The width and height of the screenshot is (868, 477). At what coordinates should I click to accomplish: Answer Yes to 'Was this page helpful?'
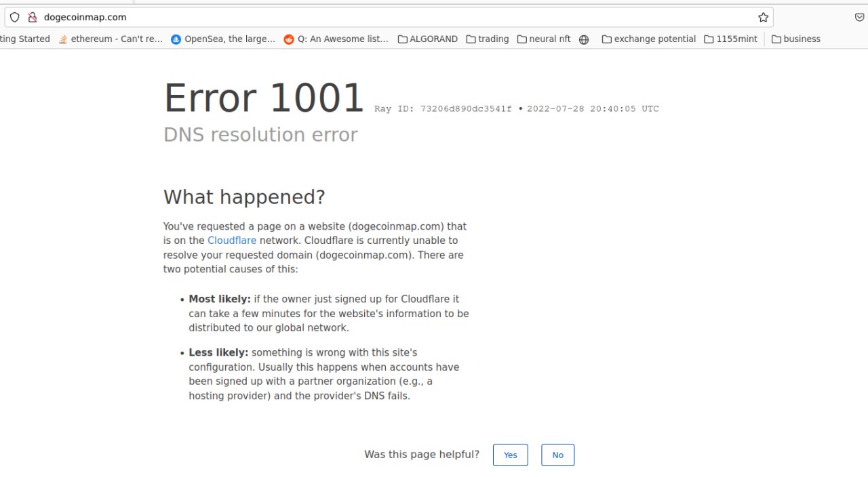[511, 455]
